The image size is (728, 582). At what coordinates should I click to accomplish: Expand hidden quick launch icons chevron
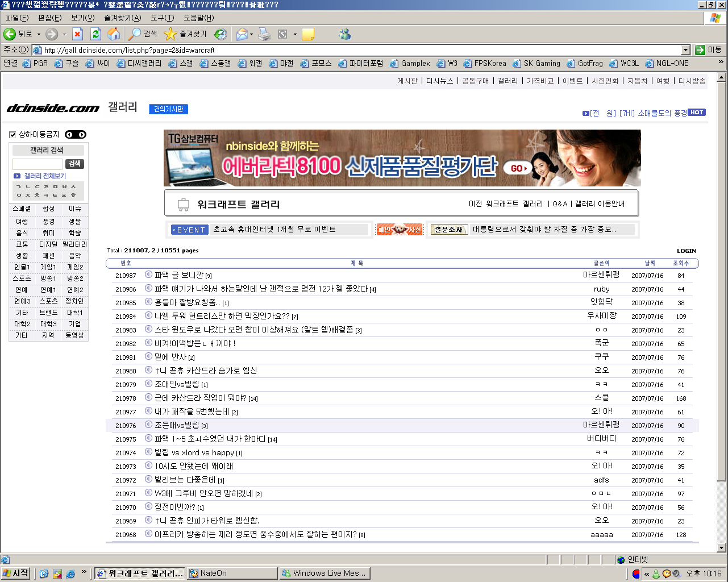84,572
